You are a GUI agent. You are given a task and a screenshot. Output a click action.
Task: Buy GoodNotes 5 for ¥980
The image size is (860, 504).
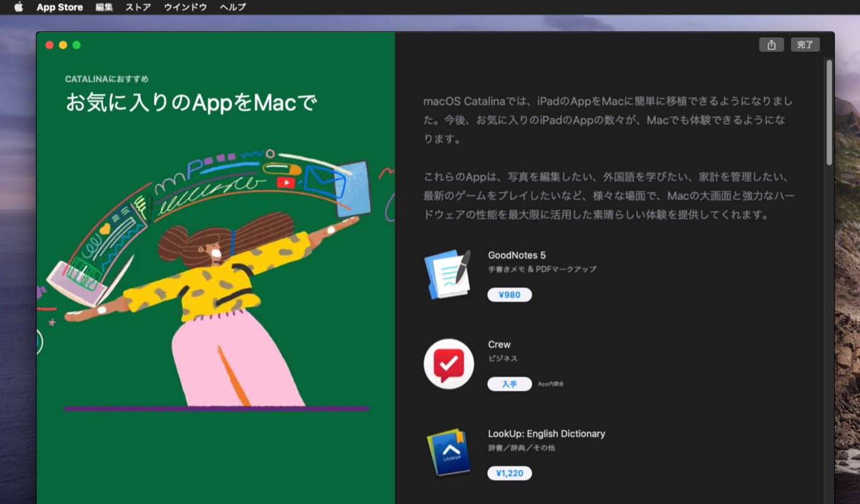click(x=510, y=295)
